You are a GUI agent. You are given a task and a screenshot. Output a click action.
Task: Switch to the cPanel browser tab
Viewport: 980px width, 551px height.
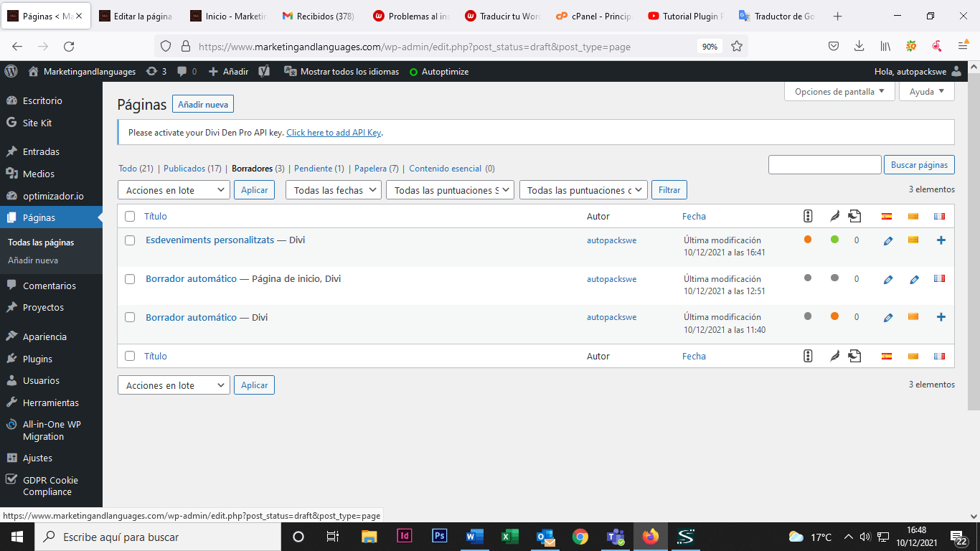[x=593, y=16]
